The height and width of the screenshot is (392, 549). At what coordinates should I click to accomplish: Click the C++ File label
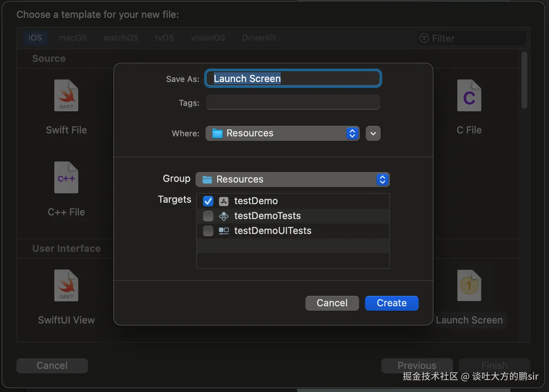[x=66, y=212]
